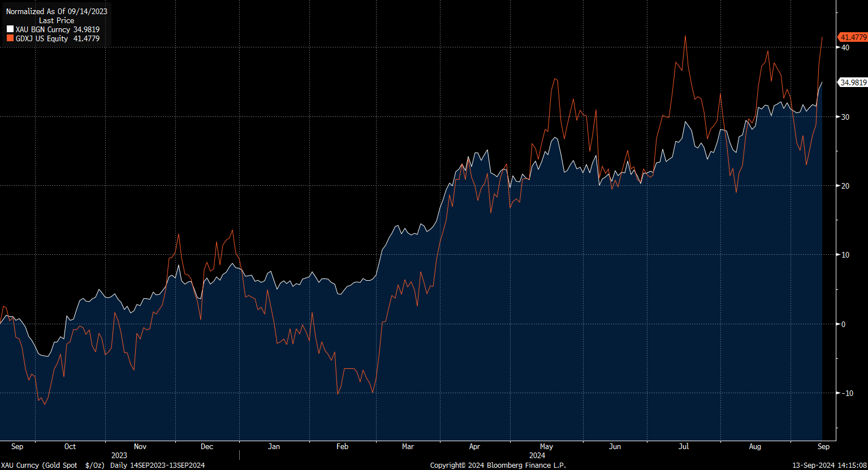The image size is (868, 470).
Task: Click the 2024 year label below the axis
Action: point(537,455)
